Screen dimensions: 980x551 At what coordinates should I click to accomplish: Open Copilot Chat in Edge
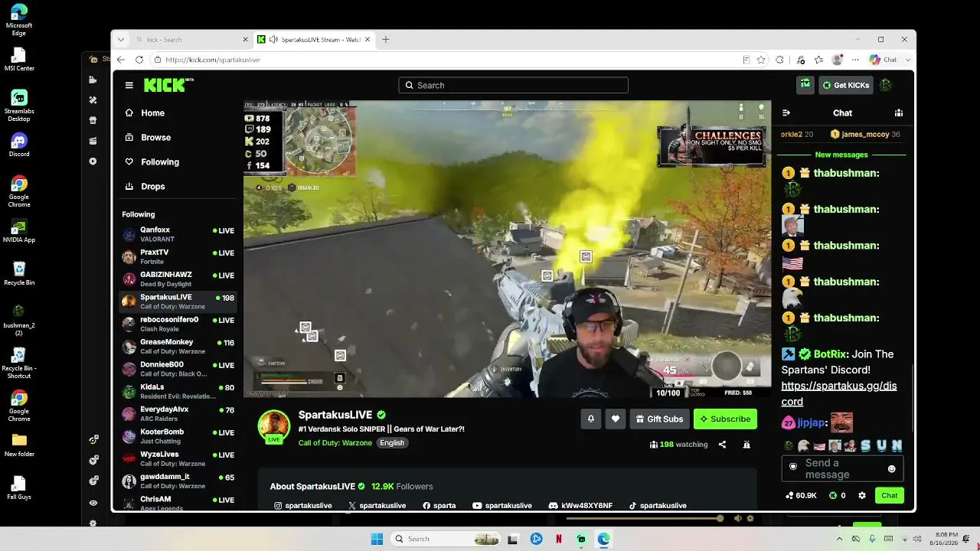884,60
